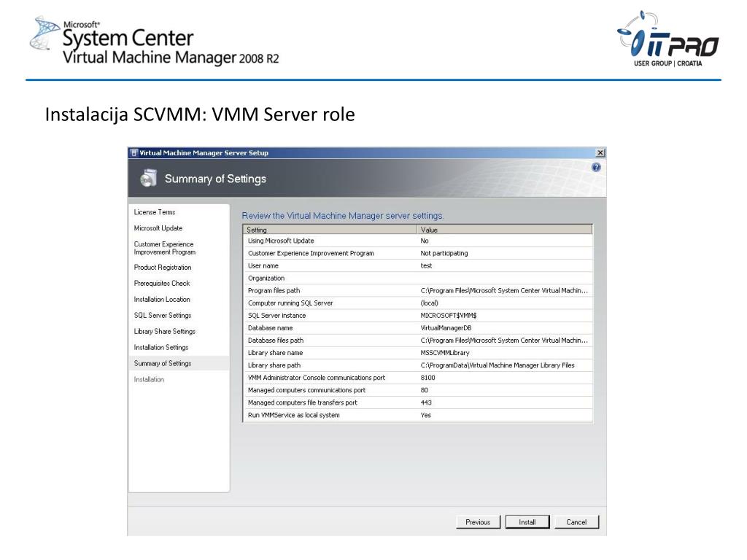747x560 pixels.
Task: Click the '(local)' value
Action: click(429, 303)
